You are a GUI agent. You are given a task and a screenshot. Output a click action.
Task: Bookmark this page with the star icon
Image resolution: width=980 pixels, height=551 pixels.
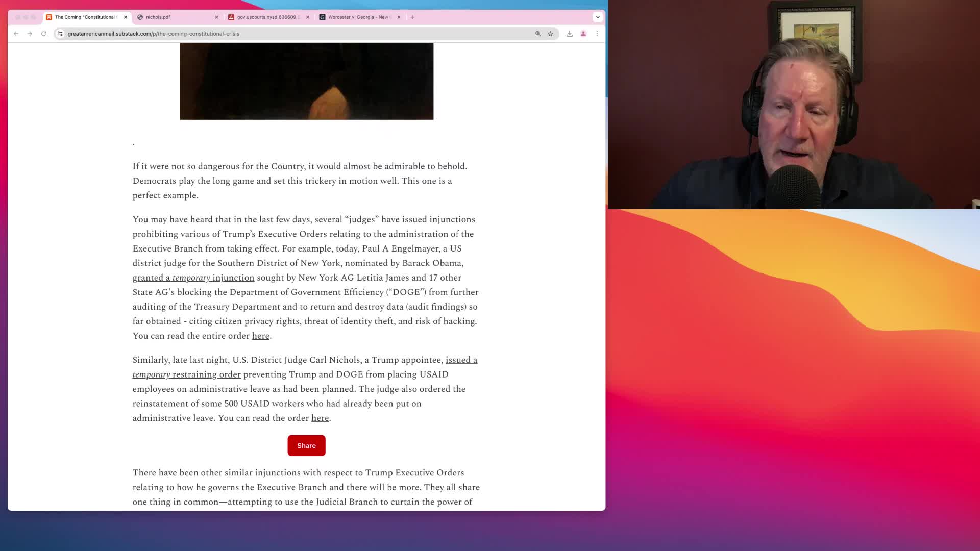click(x=550, y=34)
